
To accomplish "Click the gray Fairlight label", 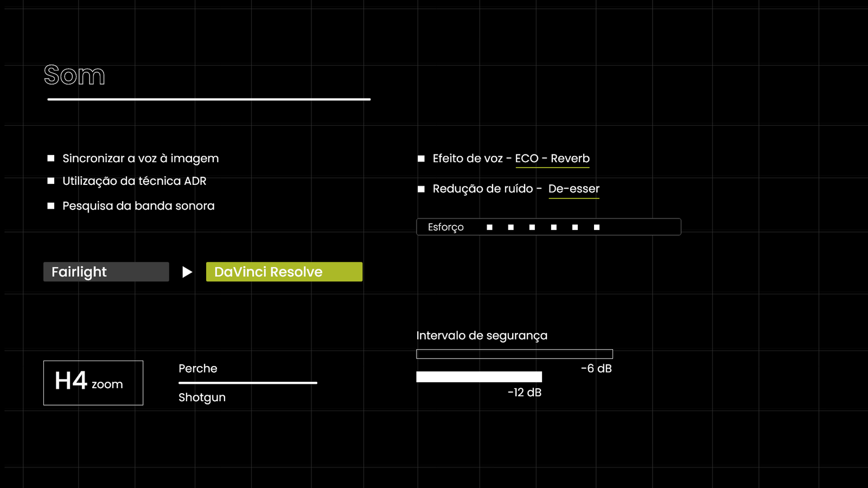I will pos(106,272).
